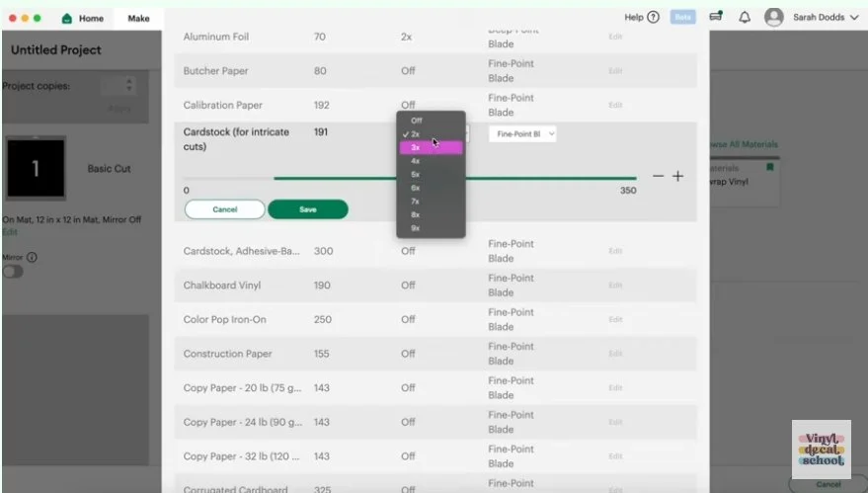Click Aluminum Foil material row
Screen dimensions: 868x493
(435, 40)
